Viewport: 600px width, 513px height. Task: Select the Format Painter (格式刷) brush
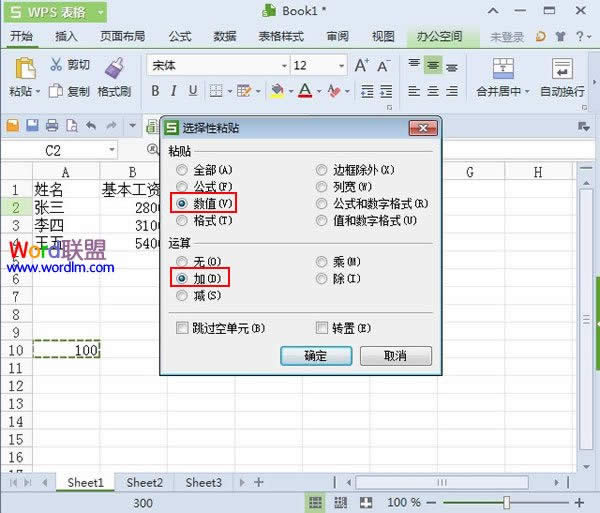click(x=114, y=67)
